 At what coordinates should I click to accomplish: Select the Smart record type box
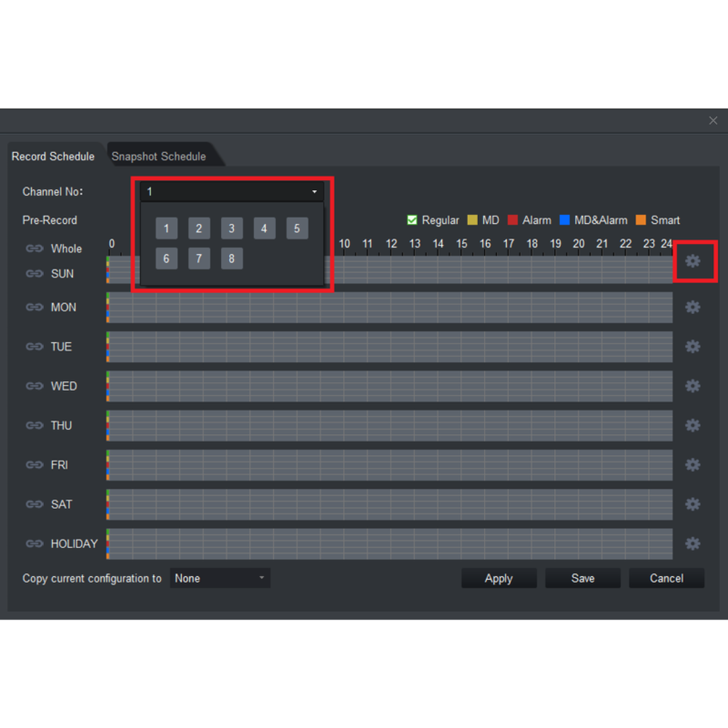(x=641, y=220)
